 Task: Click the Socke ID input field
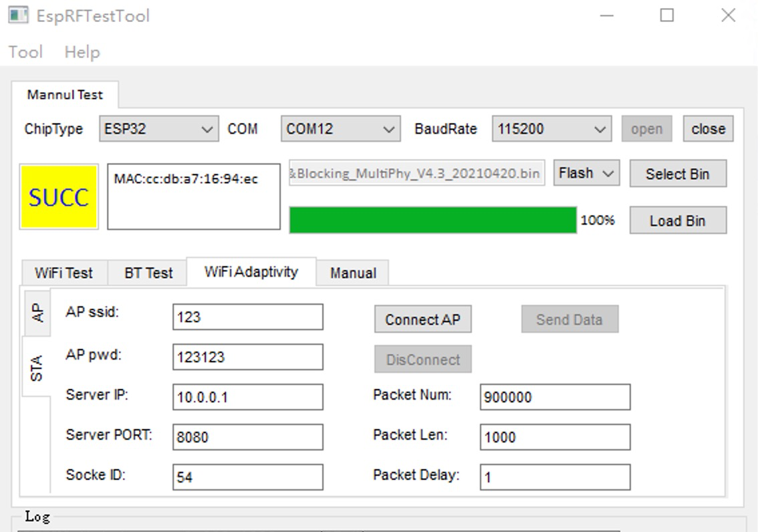pyautogui.click(x=247, y=477)
